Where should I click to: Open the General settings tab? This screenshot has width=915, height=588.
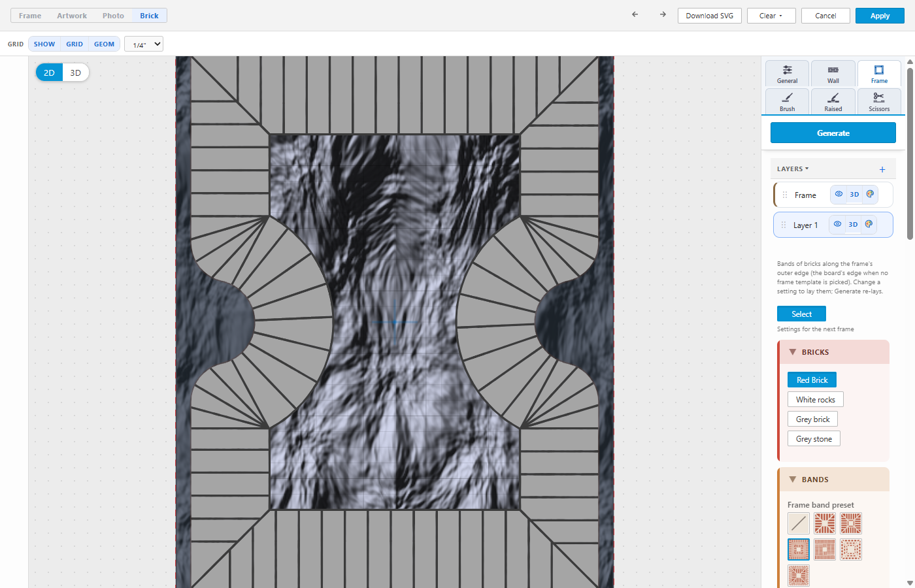[787, 73]
